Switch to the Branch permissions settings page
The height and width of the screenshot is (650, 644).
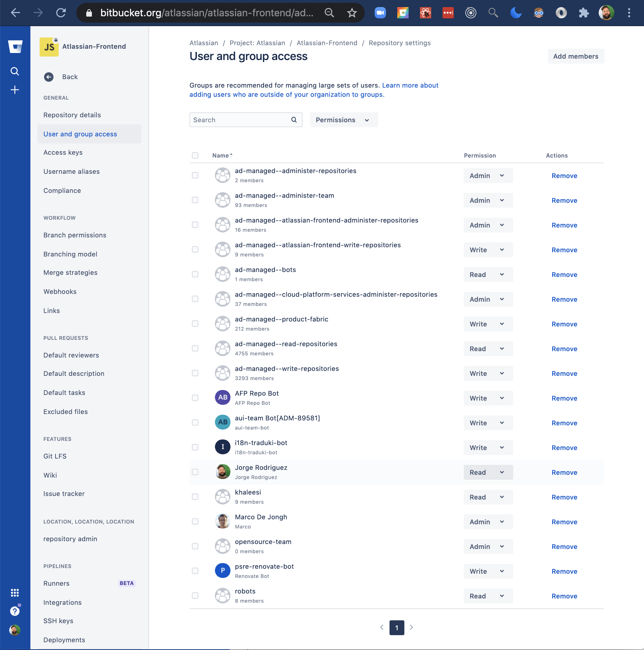(x=75, y=235)
